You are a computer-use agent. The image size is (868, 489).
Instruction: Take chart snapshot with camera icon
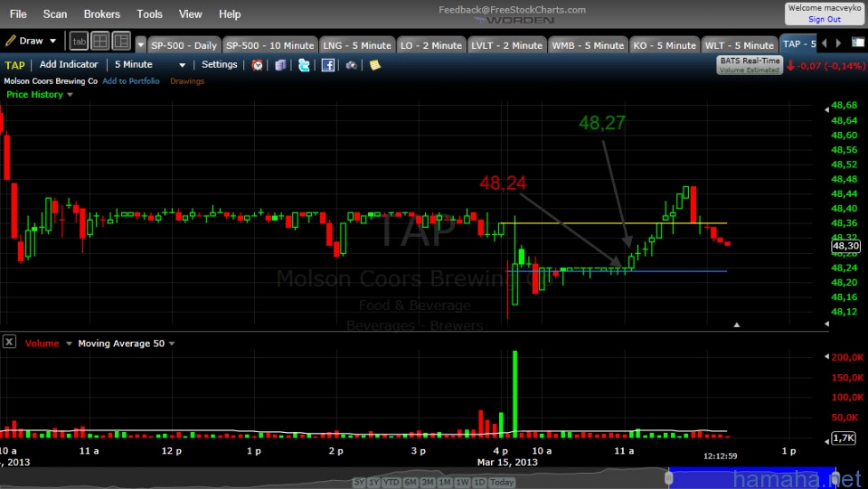click(x=352, y=65)
